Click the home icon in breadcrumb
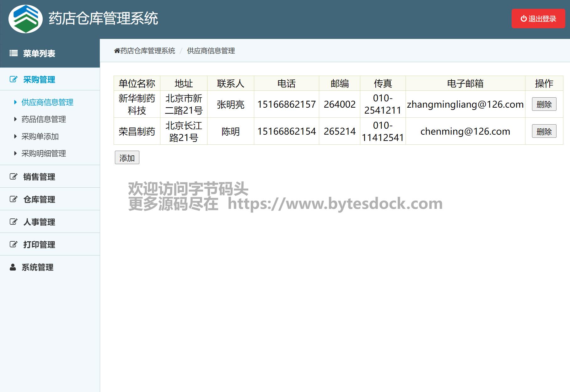Viewport: 570px width, 392px height. 117,51
